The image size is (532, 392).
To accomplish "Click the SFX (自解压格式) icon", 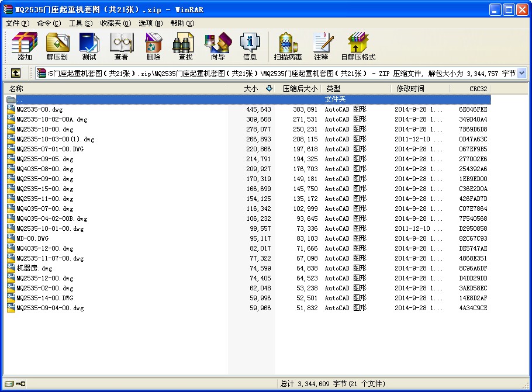I will tap(358, 46).
